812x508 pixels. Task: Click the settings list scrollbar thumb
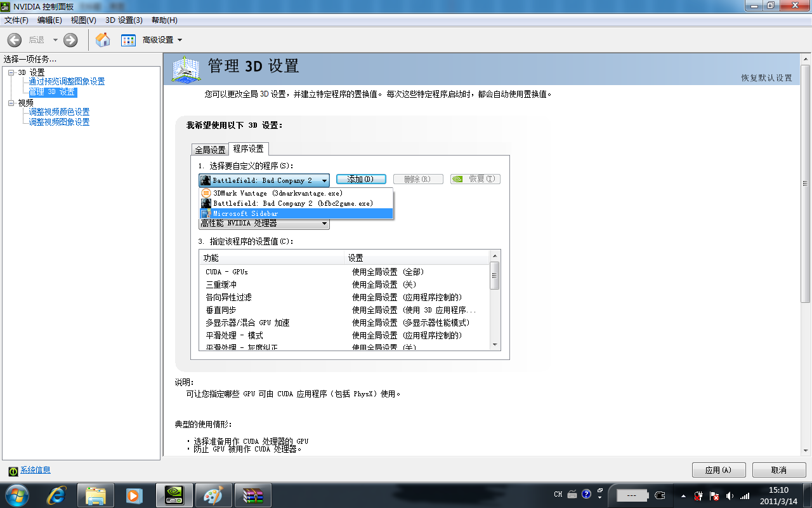pos(495,276)
